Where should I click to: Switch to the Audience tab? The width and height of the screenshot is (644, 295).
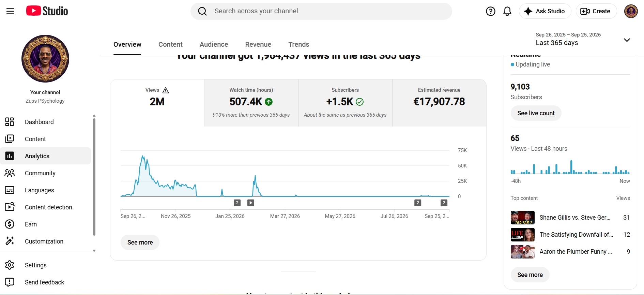[x=214, y=44]
